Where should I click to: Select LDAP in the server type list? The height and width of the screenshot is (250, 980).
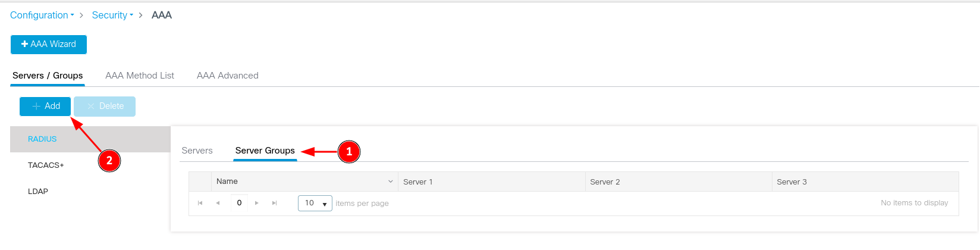[x=38, y=191]
